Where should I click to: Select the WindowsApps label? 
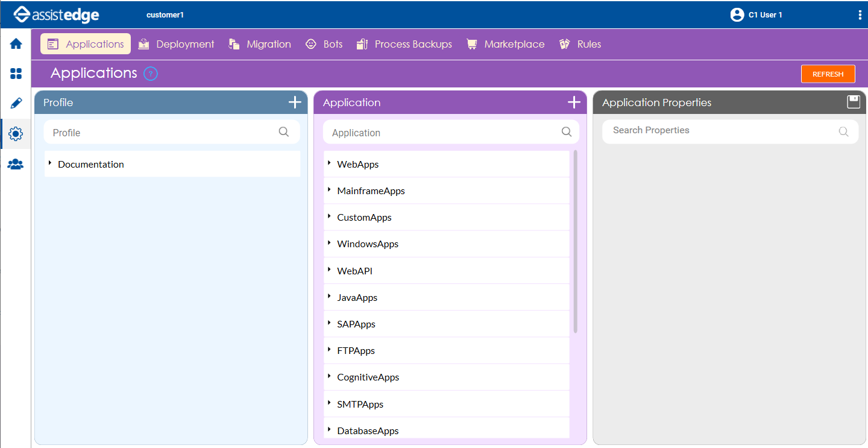[x=368, y=244]
